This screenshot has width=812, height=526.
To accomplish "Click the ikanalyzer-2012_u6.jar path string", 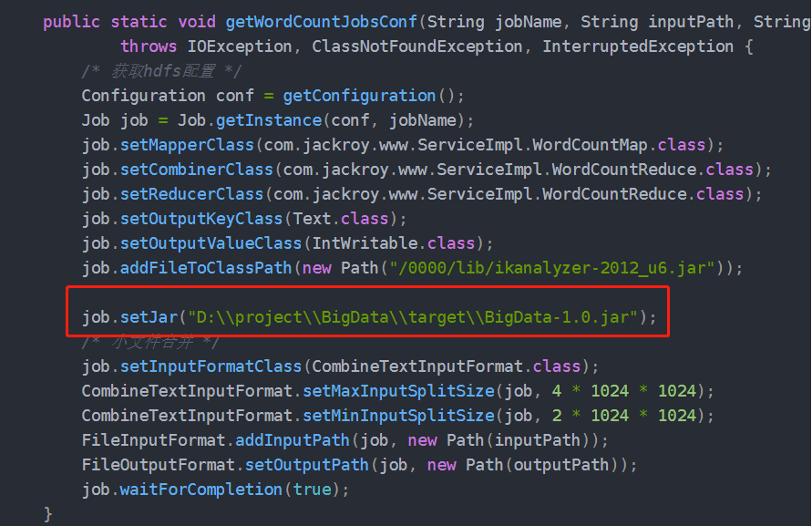I will [x=552, y=268].
